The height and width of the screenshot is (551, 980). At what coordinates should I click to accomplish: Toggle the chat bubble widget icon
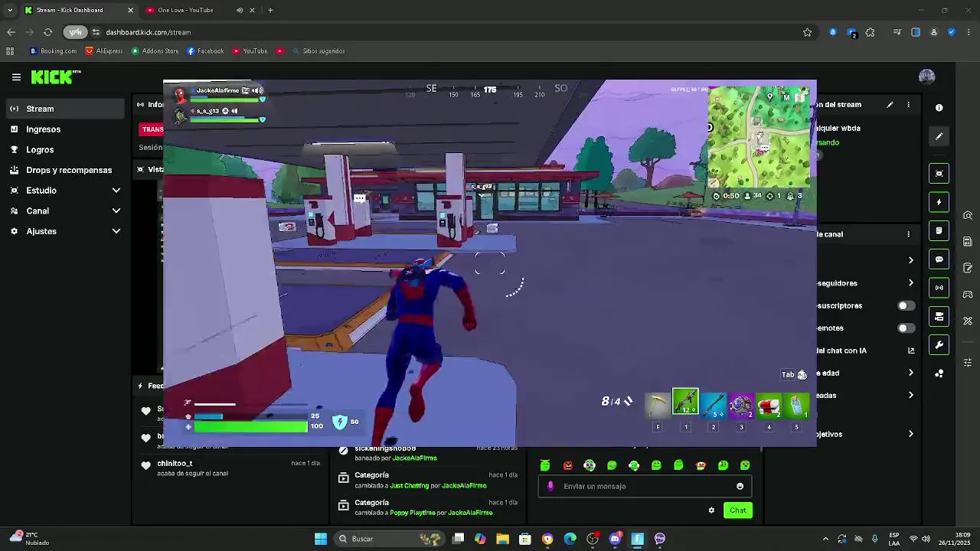939,259
